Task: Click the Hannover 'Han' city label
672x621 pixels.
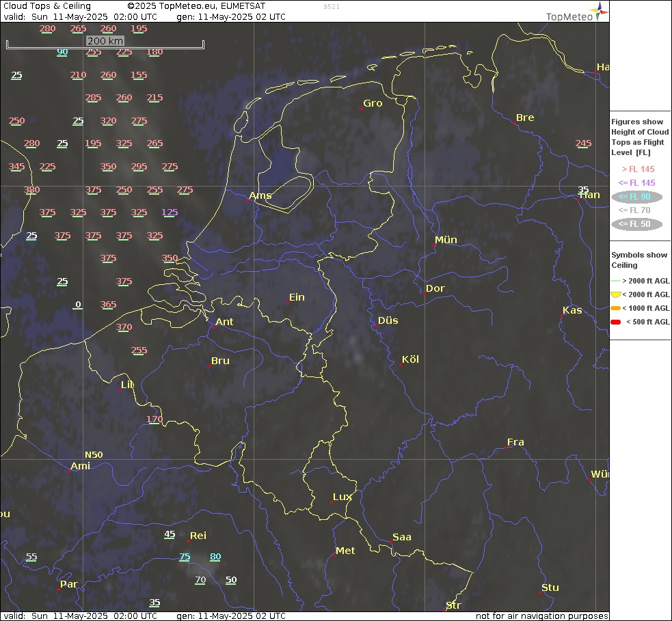Action: point(589,195)
